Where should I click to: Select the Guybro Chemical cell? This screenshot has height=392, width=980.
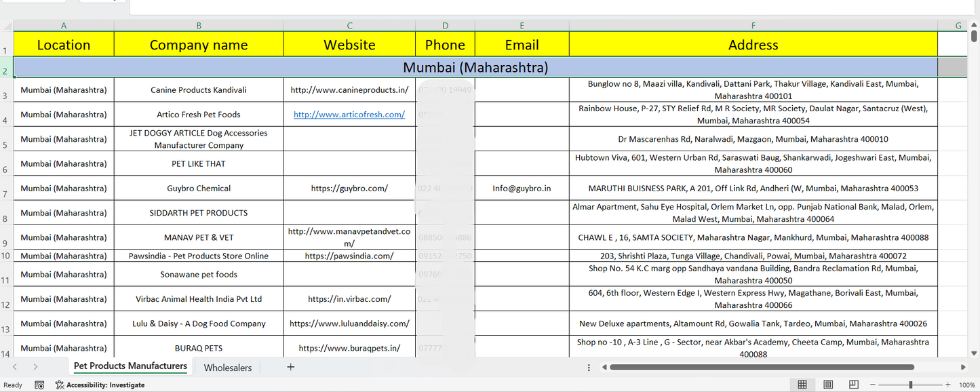point(199,188)
